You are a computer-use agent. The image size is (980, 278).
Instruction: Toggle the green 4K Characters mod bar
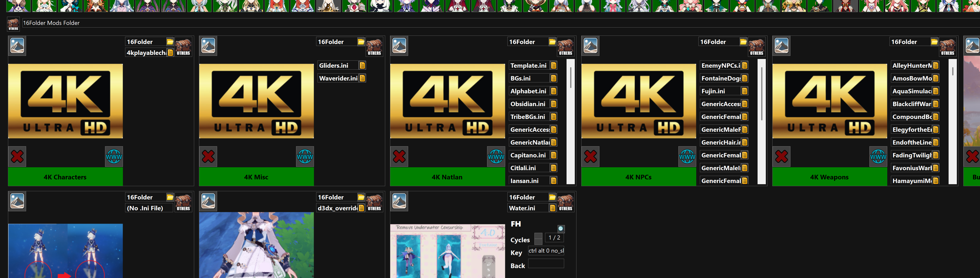(65, 177)
